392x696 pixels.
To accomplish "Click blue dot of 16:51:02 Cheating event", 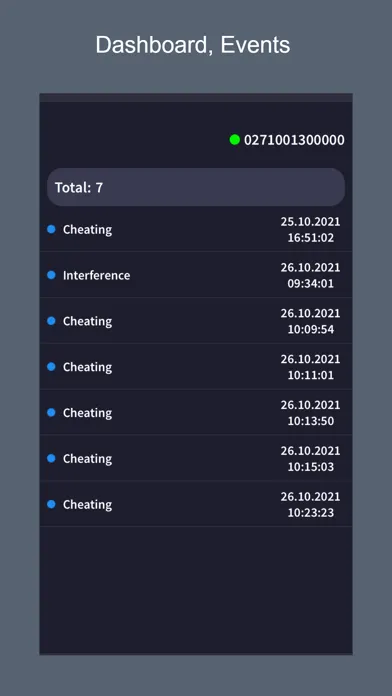I will 51,229.
